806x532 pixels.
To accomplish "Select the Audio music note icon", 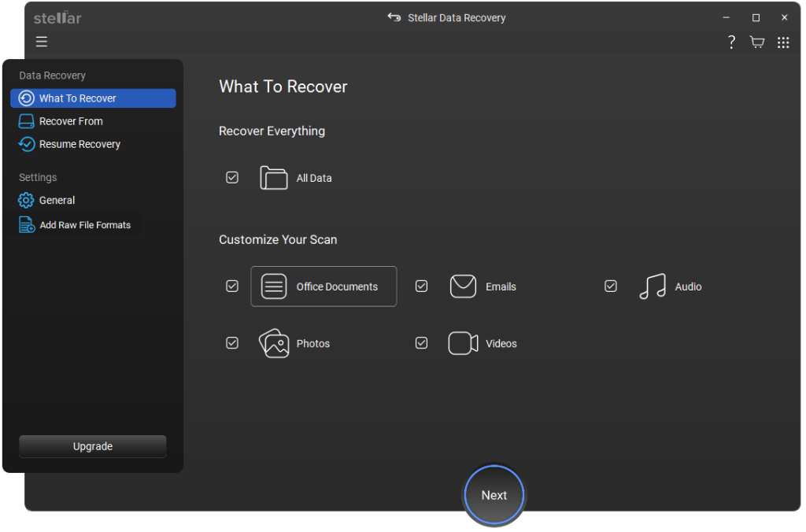I will pos(652,286).
